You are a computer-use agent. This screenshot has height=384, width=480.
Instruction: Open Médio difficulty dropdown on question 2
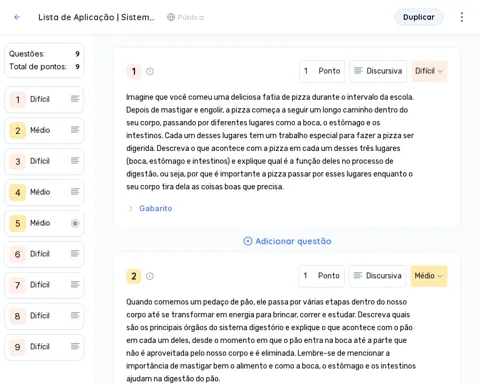click(429, 276)
